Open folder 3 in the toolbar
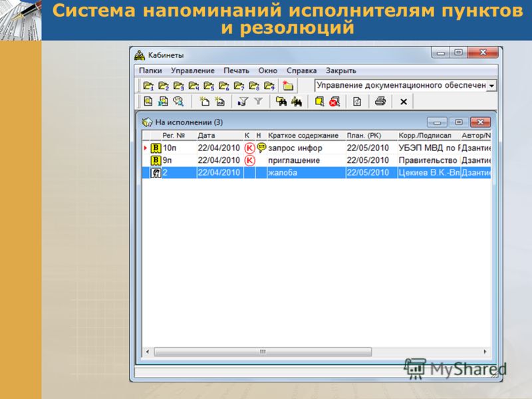532x399 pixels. pyautogui.click(x=178, y=86)
